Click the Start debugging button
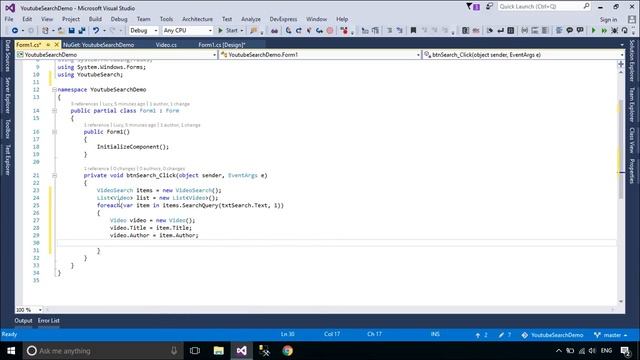This screenshot has width=640, height=360. pos(228,31)
